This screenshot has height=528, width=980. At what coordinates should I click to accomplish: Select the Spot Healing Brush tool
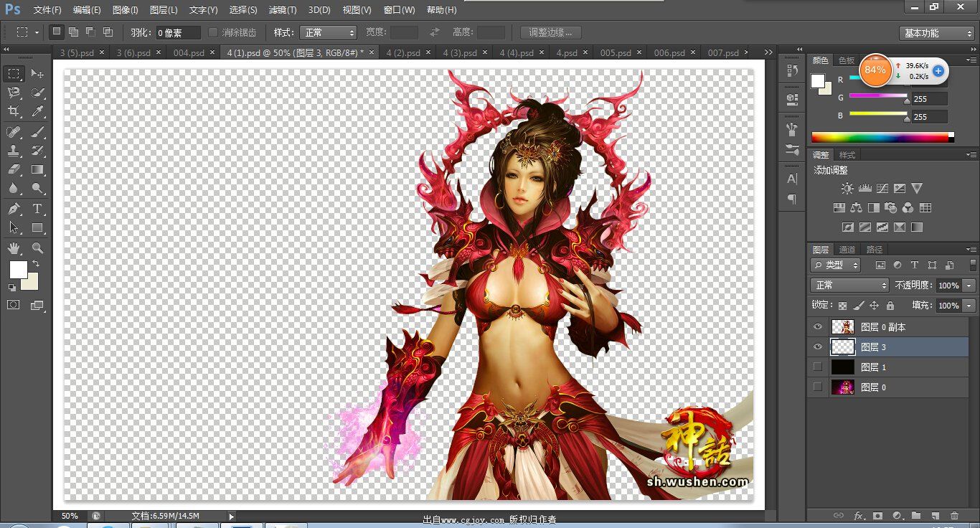14,132
